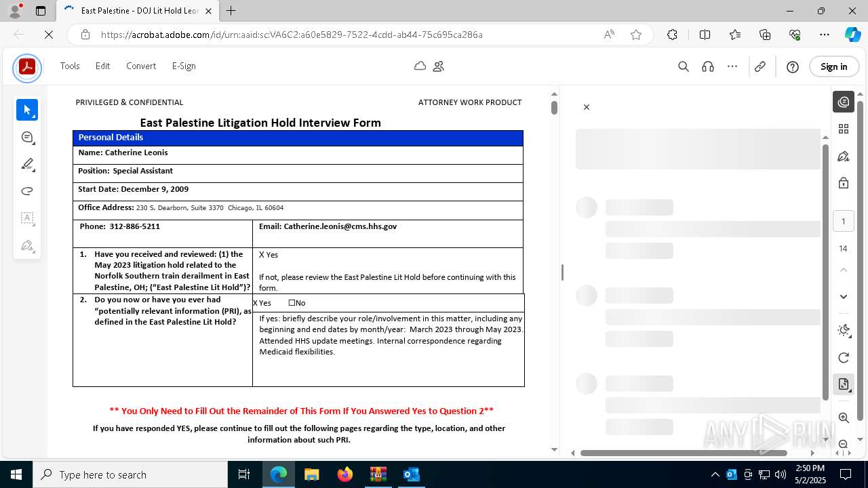
Task: Go to the previous page arrow
Action: (844, 270)
